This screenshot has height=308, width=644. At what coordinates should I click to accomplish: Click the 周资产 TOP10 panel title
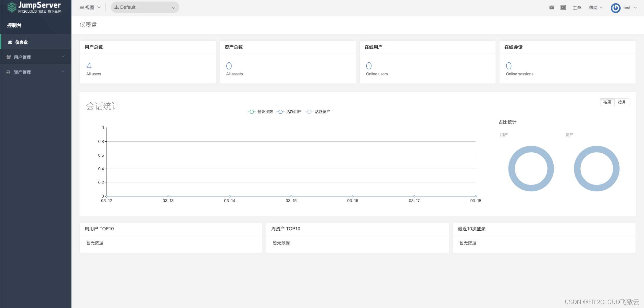[x=286, y=229]
